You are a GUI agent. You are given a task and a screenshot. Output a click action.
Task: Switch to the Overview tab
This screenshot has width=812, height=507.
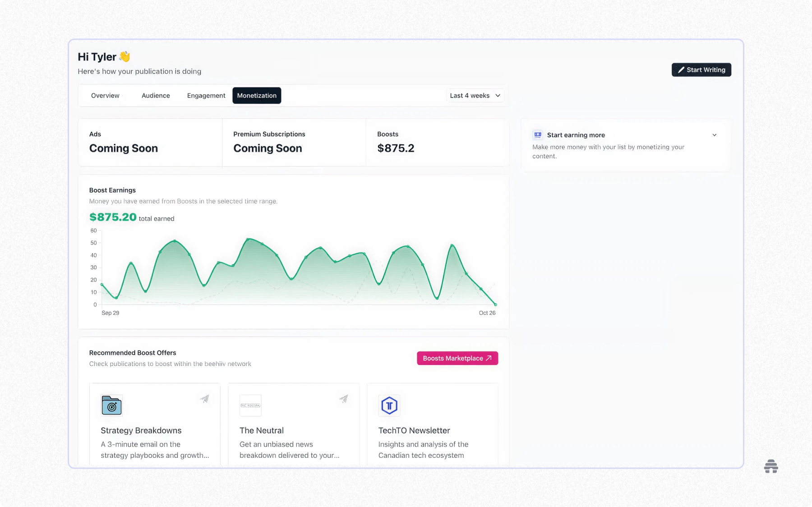(105, 95)
